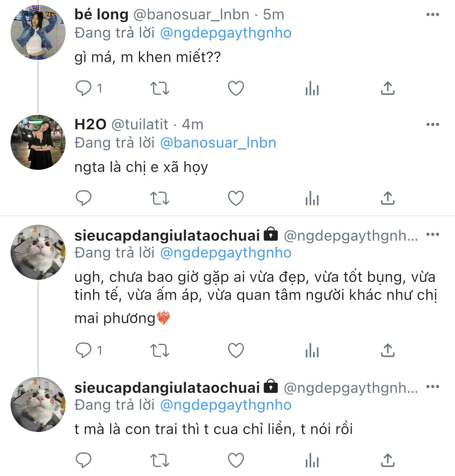Screen dimensions: 455x476
Task: View analytics for the last tweet
Action: point(312,460)
